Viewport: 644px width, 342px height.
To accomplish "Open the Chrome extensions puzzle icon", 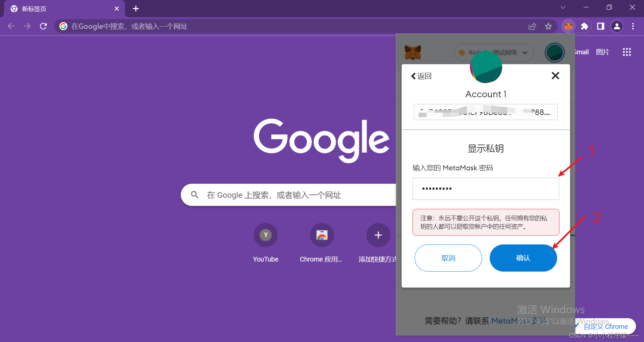I will [585, 26].
